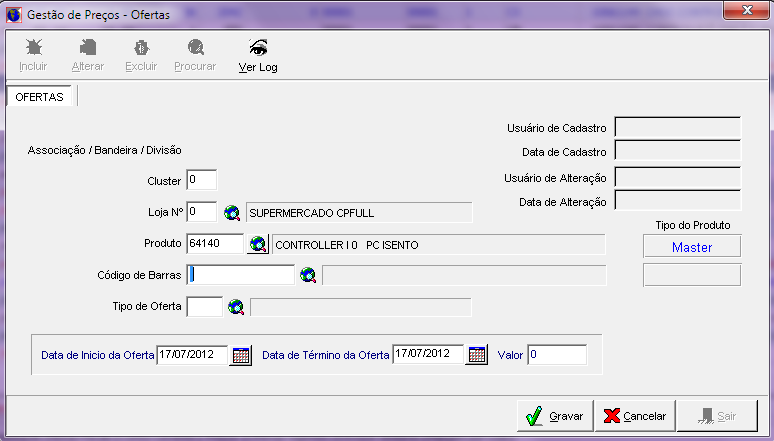Click the SUPERMERCADO CPFULL store name field
The width and height of the screenshot is (774, 441).
pos(359,213)
